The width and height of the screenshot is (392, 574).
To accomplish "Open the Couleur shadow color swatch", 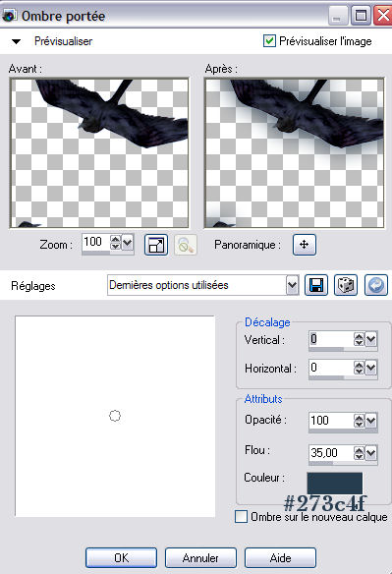I will [335, 483].
